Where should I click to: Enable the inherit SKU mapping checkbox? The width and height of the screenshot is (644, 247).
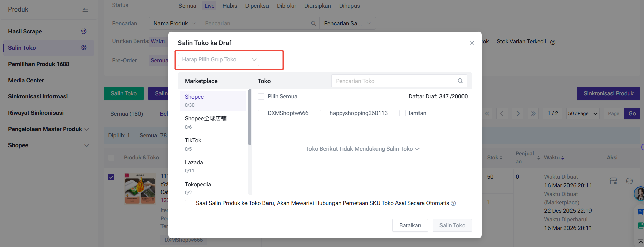[x=188, y=203]
